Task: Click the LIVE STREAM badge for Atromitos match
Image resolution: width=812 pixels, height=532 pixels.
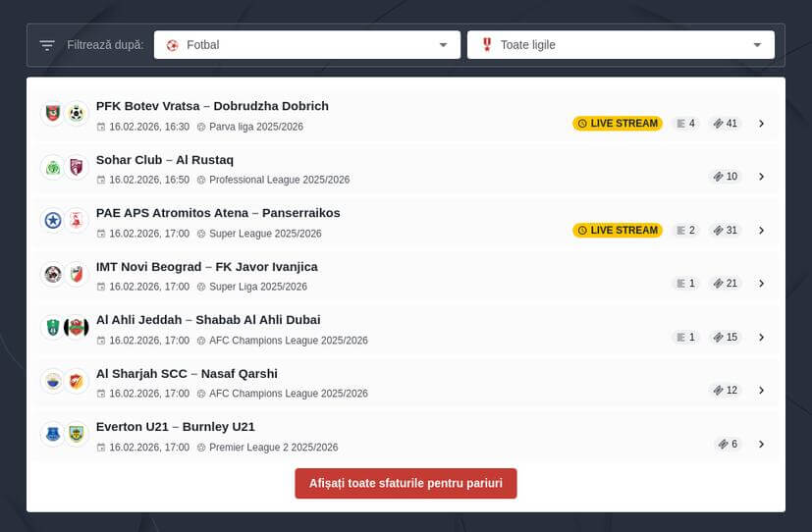Action: click(618, 231)
